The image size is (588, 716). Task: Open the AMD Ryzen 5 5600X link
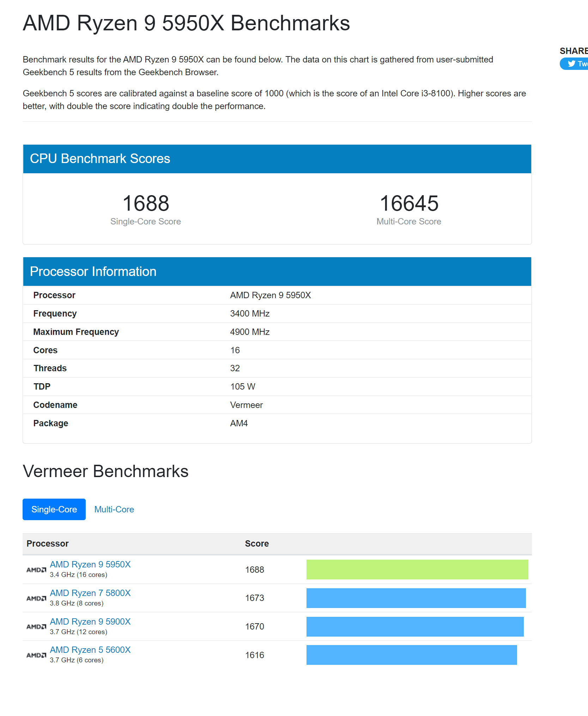[x=90, y=650]
